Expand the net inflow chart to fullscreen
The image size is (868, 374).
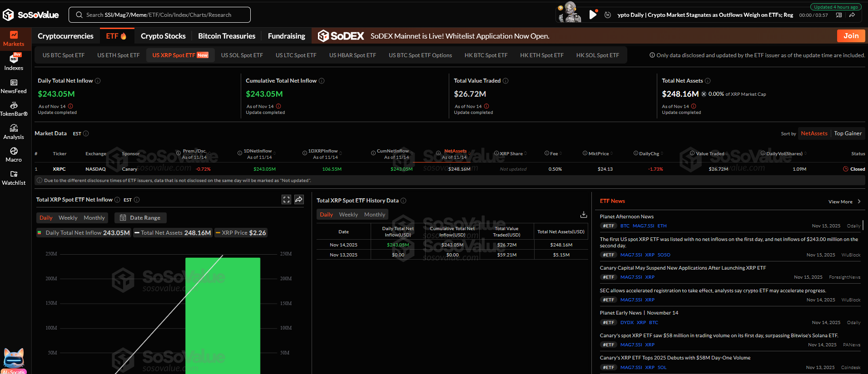(286, 200)
